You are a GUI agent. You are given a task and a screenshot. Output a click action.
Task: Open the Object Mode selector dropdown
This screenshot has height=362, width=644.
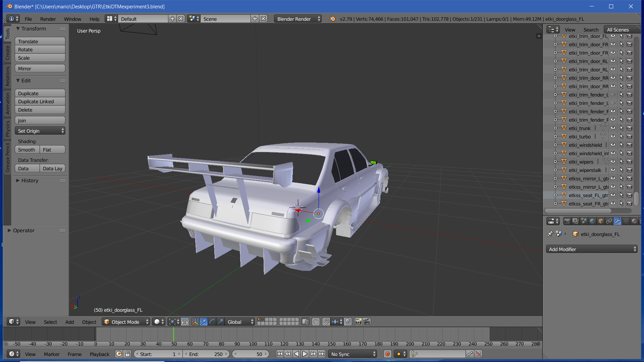pos(126,322)
